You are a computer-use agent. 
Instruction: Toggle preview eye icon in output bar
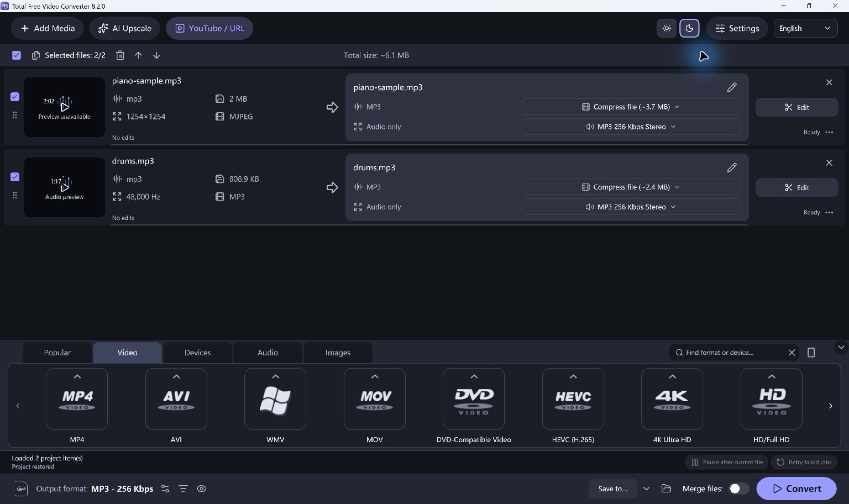pos(202,489)
